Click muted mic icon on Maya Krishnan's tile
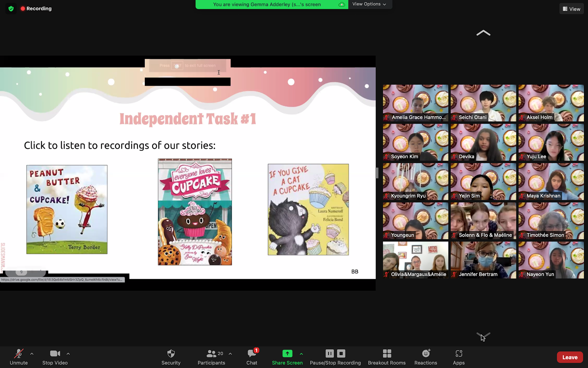This screenshot has width=588, height=368. coord(522,196)
